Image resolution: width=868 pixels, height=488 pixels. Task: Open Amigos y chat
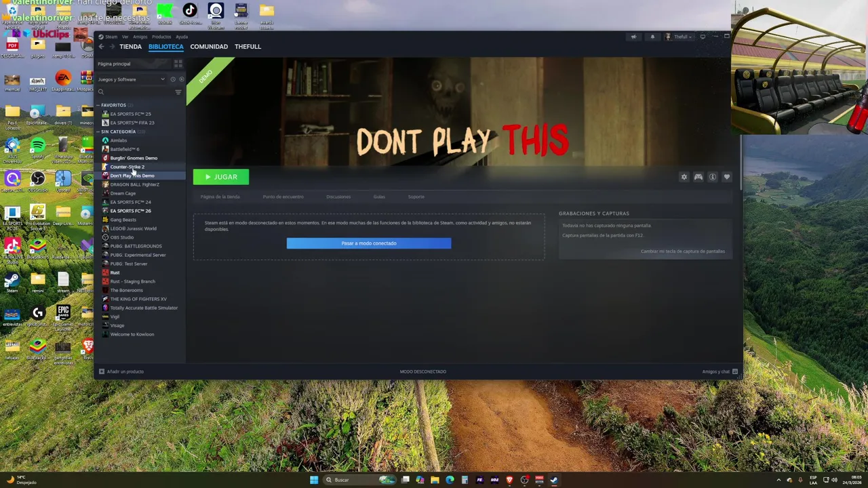(x=719, y=371)
